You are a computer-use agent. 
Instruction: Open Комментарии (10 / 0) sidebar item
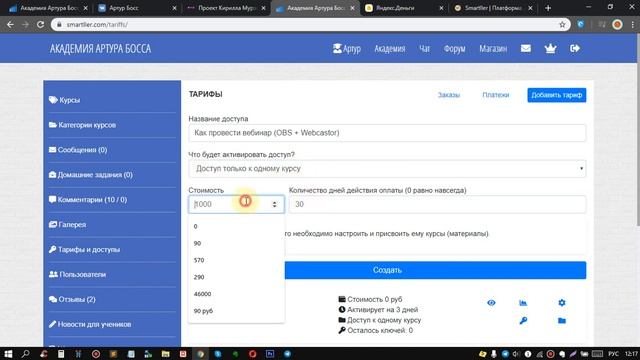click(x=88, y=200)
